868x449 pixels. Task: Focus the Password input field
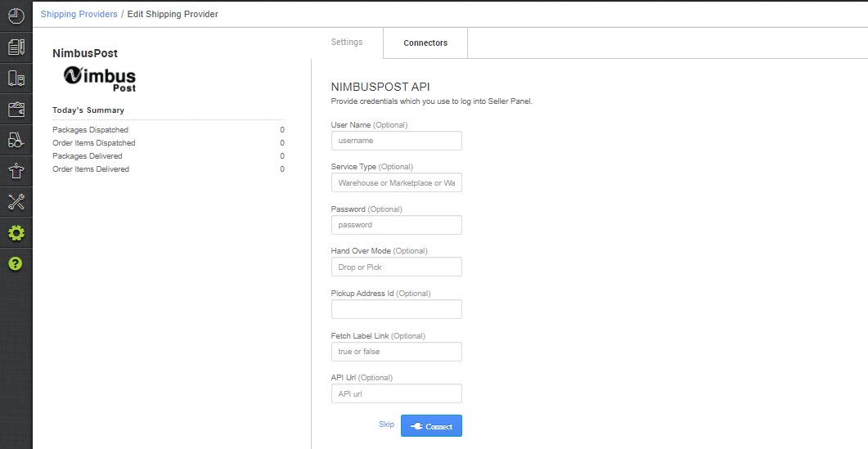click(x=396, y=225)
